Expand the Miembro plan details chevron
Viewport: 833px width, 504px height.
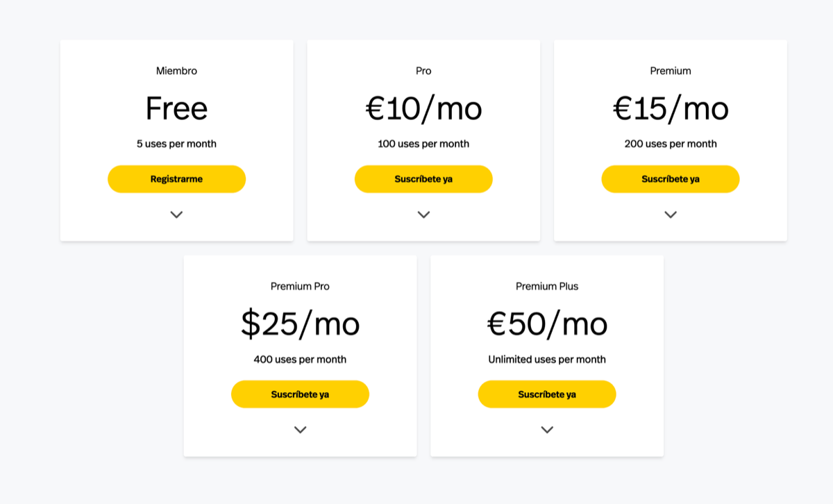click(176, 215)
